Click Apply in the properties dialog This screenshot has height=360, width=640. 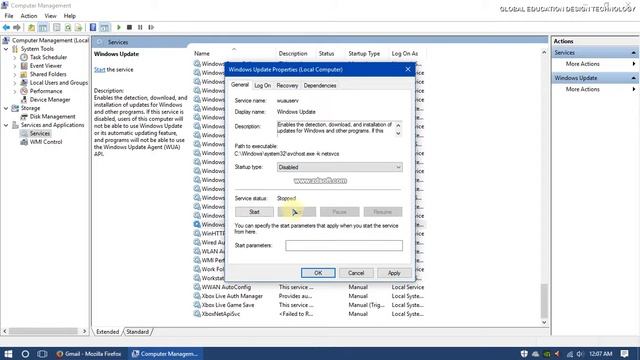[x=394, y=273]
